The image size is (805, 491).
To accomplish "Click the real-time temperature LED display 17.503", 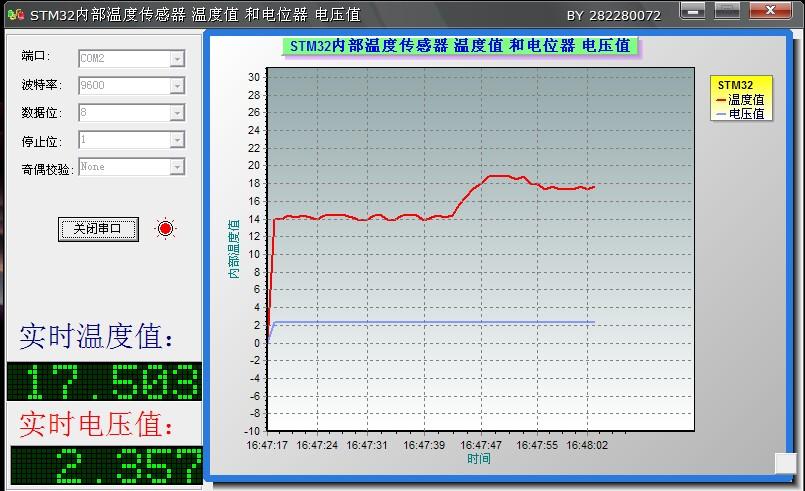I will point(104,382).
